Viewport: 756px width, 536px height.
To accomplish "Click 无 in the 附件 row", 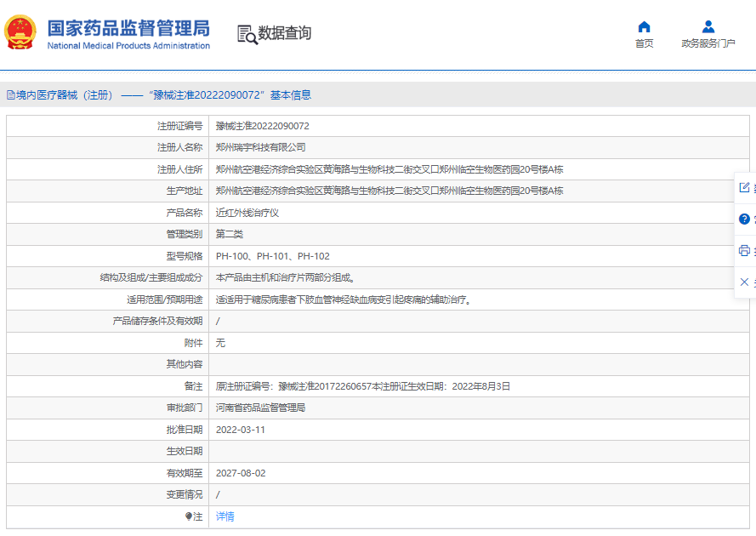I will point(220,343).
